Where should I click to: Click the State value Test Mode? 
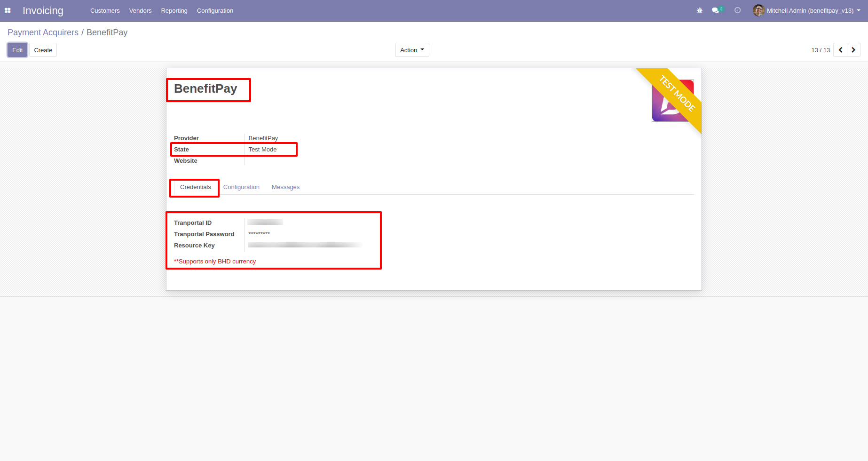click(262, 149)
